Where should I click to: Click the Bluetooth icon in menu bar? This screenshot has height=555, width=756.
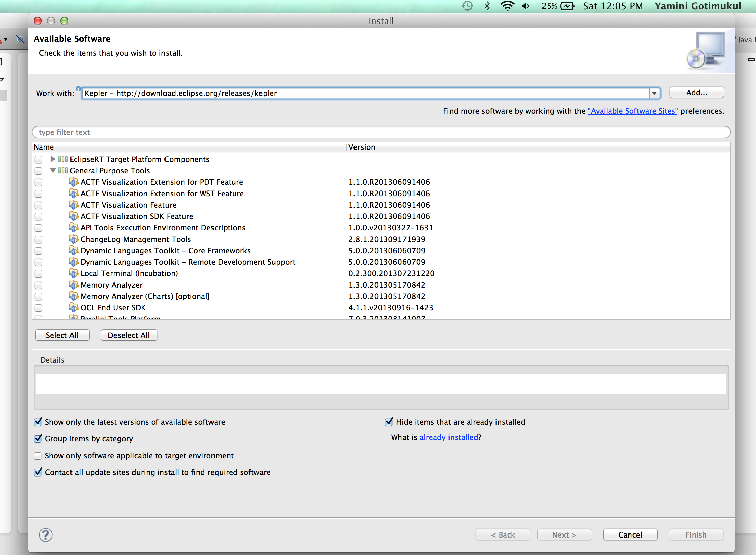(x=487, y=6)
